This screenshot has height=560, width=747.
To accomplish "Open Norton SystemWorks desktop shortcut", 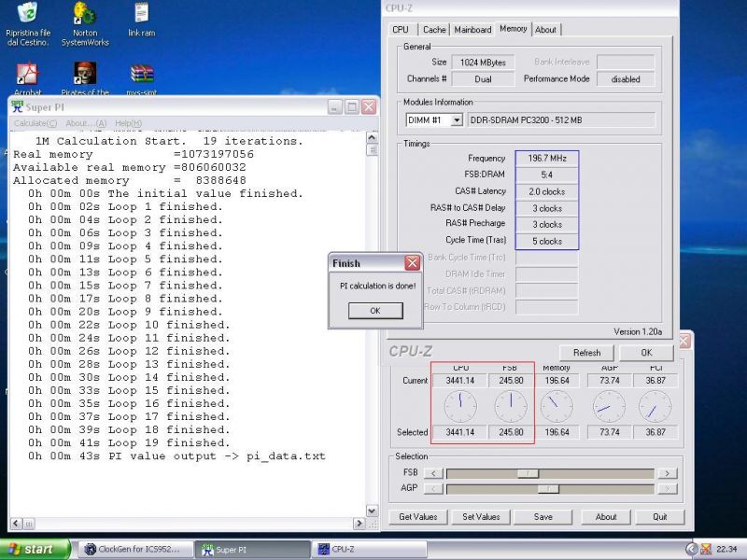I will coord(85,24).
